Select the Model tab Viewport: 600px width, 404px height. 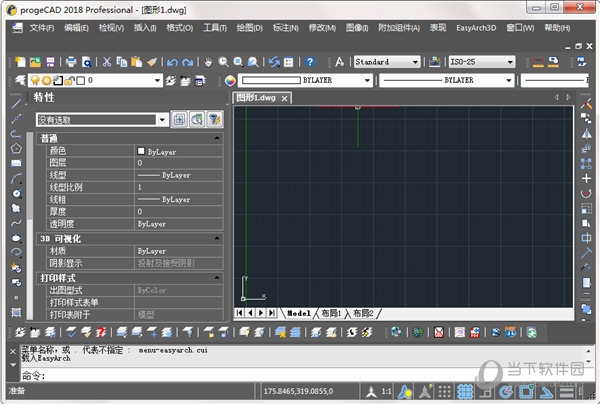point(299,313)
